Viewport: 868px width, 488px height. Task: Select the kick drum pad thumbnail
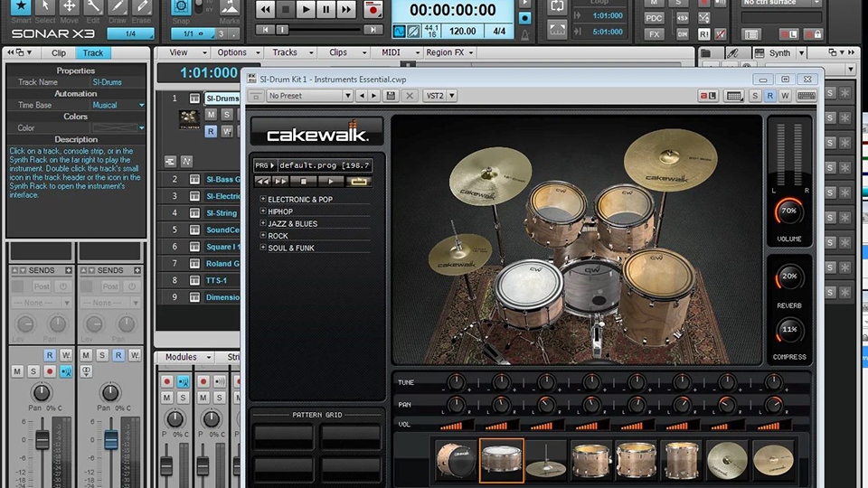(456, 460)
